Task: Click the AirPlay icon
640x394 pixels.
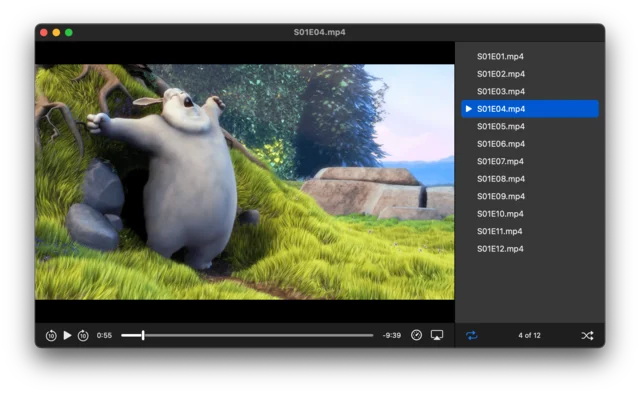Action: click(437, 335)
